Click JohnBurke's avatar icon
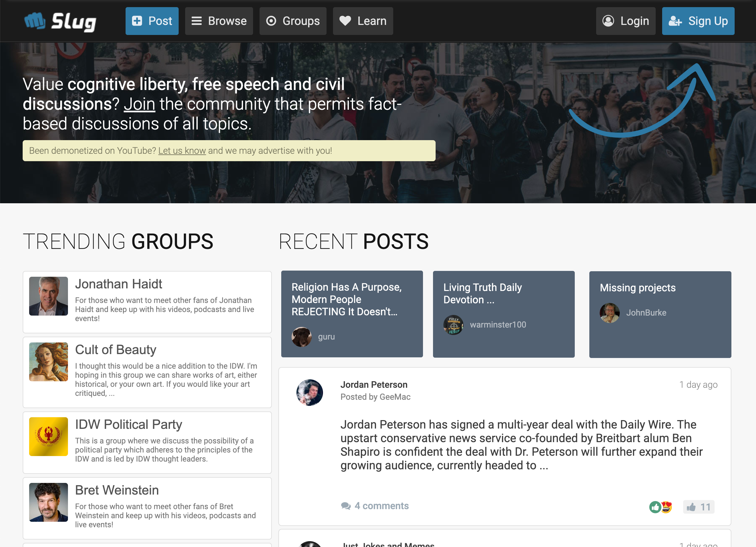Image resolution: width=756 pixels, height=547 pixels. 610,313
